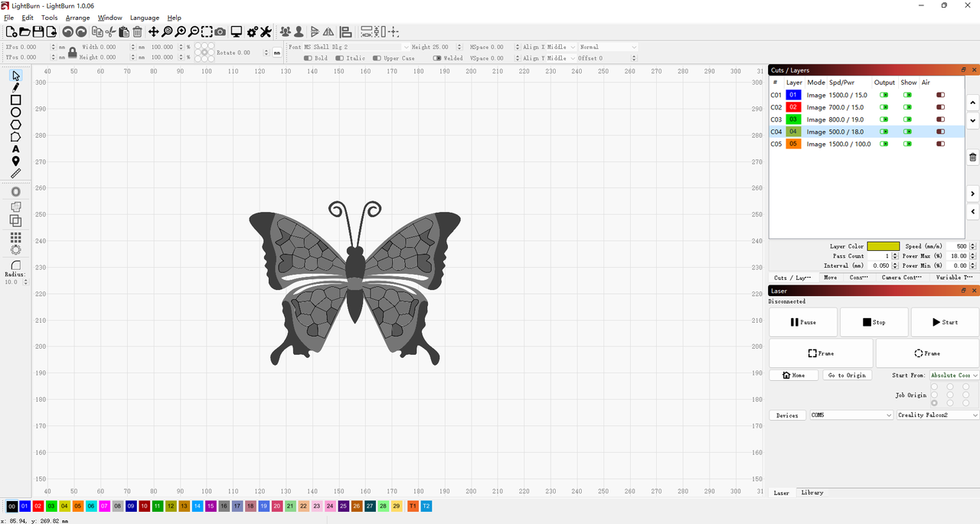The width and height of the screenshot is (980, 524).
Task: Select the Text tool
Action: [16, 148]
